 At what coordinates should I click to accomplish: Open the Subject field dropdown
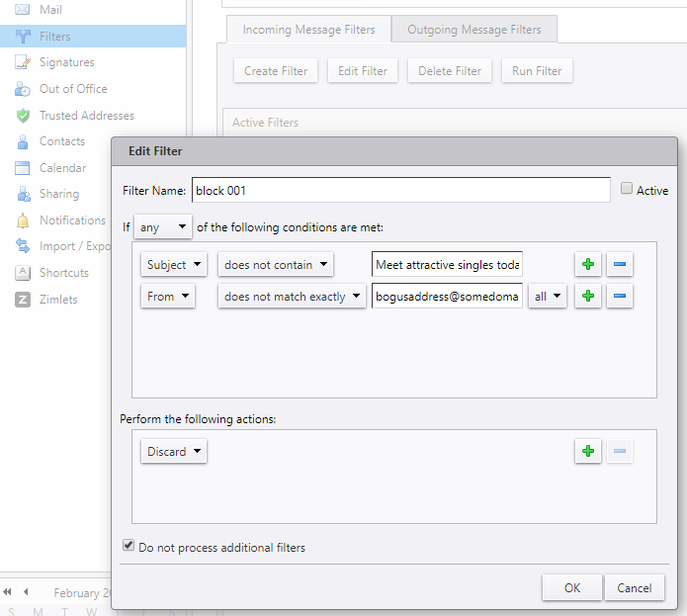pyautogui.click(x=174, y=264)
